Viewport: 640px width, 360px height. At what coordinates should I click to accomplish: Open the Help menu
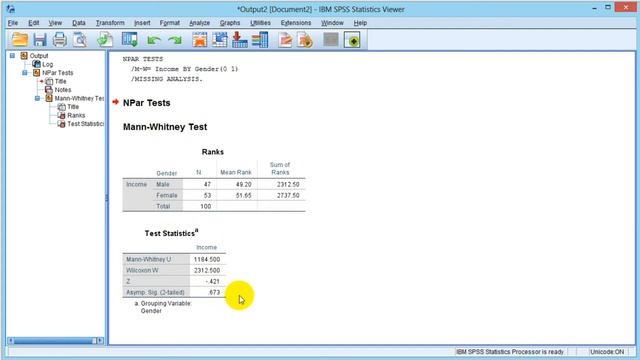click(360, 23)
